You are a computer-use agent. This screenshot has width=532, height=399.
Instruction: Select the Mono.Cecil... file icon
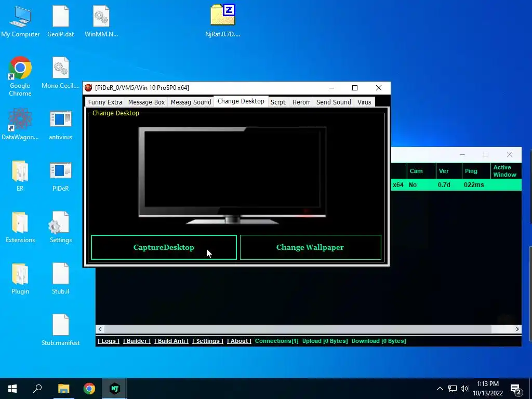pyautogui.click(x=61, y=73)
